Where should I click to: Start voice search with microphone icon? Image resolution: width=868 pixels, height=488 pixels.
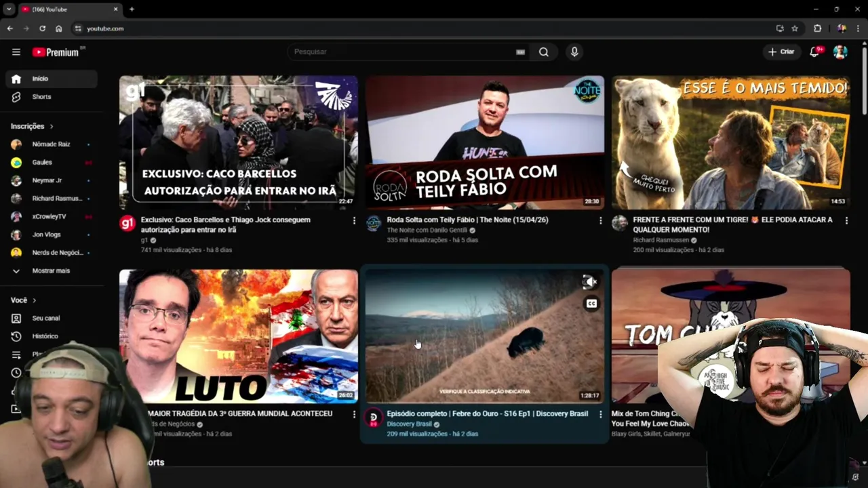574,52
